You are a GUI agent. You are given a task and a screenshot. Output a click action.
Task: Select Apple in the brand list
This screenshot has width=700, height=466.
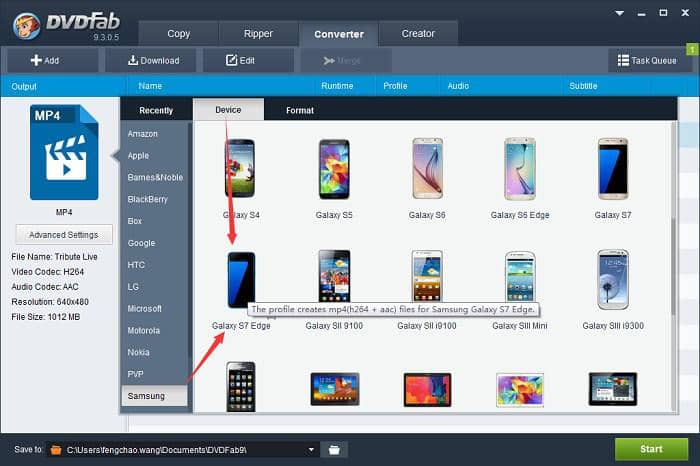click(154, 155)
